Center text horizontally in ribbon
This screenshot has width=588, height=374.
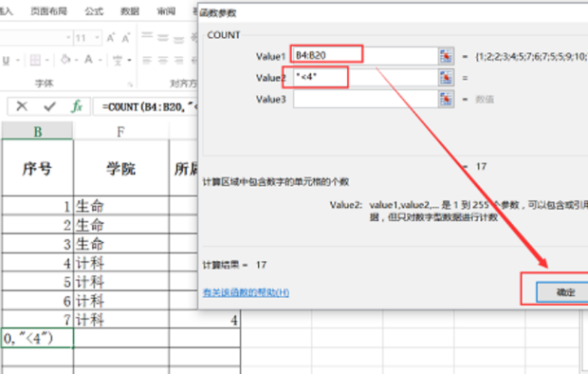point(163,60)
